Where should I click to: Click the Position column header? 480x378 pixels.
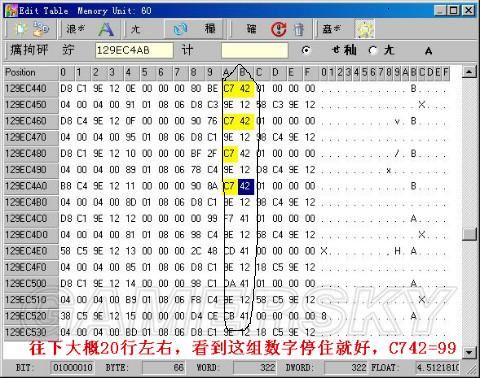31,72
